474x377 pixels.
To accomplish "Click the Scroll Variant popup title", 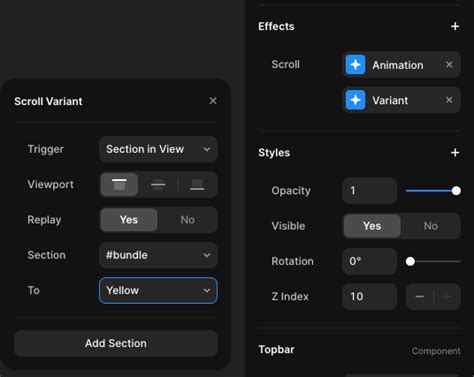I will click(x=48, y=101).
